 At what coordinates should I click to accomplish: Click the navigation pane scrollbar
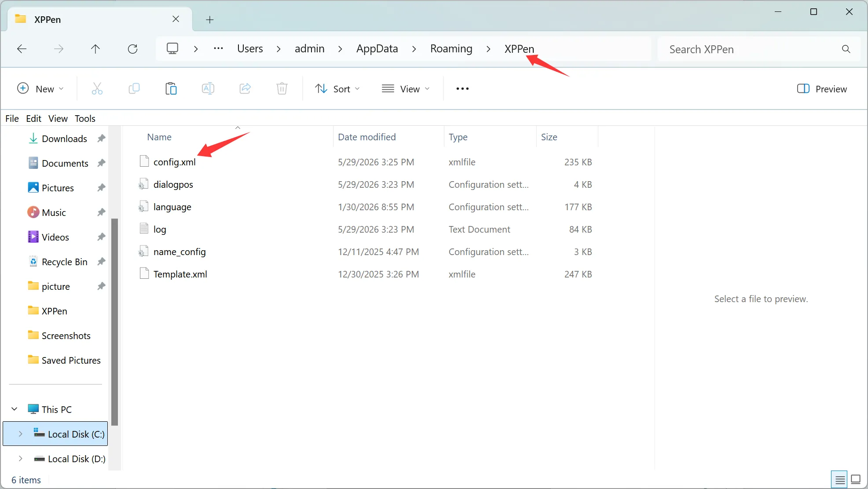[114, 322]
